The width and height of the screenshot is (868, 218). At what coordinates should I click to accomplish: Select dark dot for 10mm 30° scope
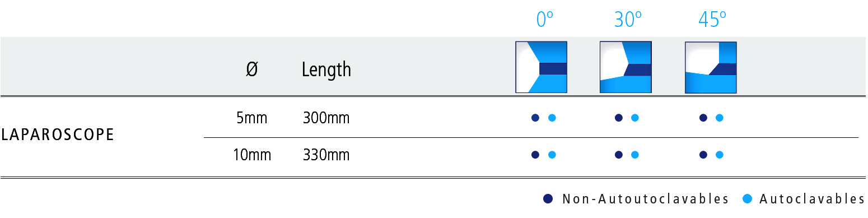619,155
